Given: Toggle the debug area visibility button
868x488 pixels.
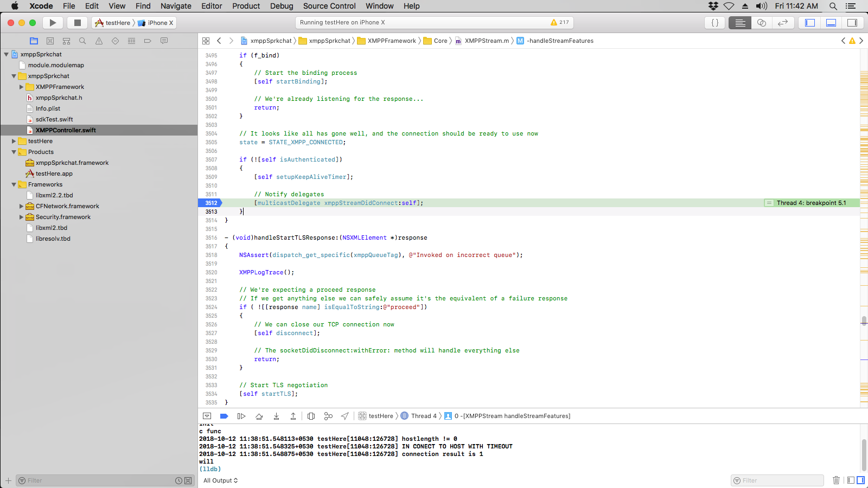Looking at the screenshot, I should coord(831,23).
